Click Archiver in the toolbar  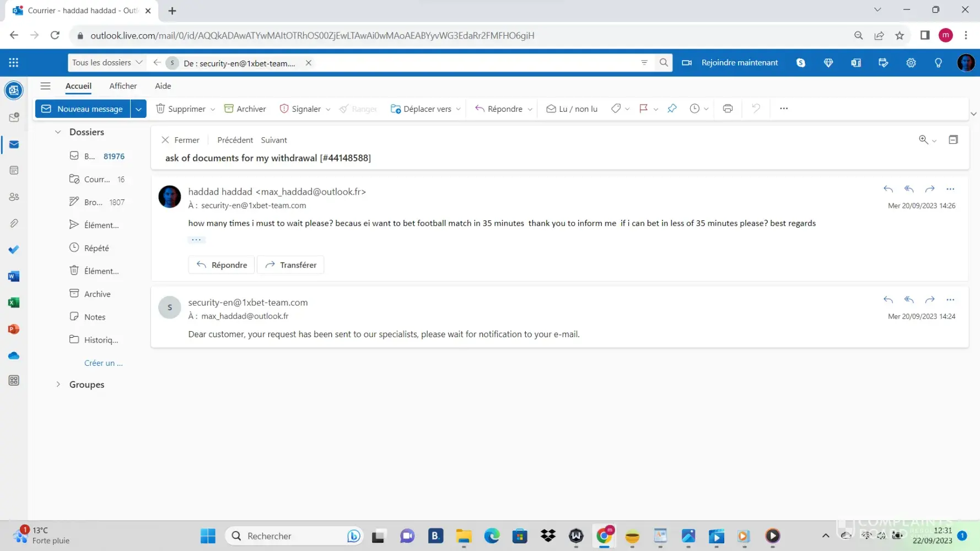pyautogui.click(x=245, y=109)
